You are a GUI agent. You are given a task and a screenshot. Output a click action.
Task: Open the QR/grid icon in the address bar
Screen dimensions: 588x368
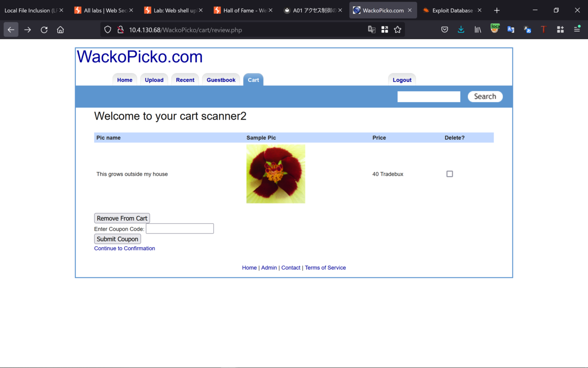coord(385,30)
